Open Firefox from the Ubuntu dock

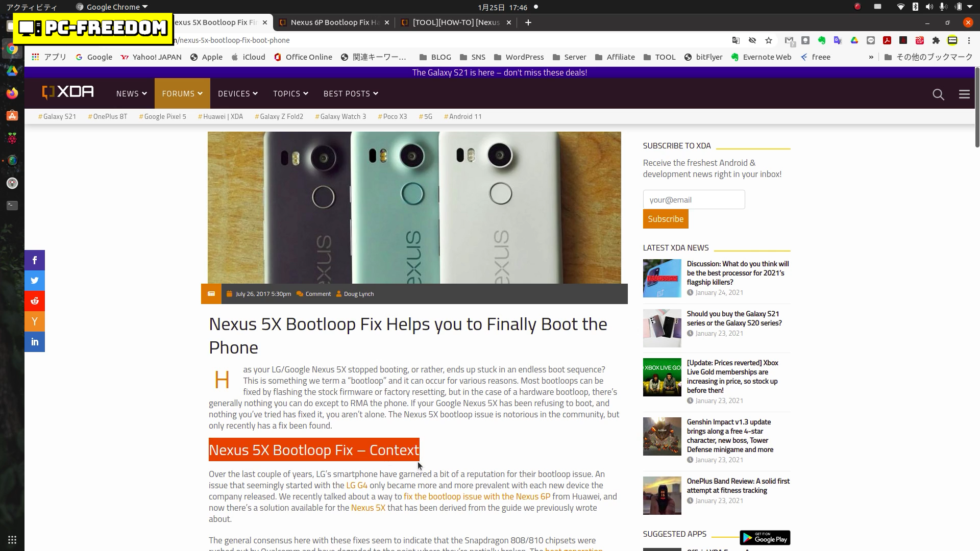[x=12, y=93]
